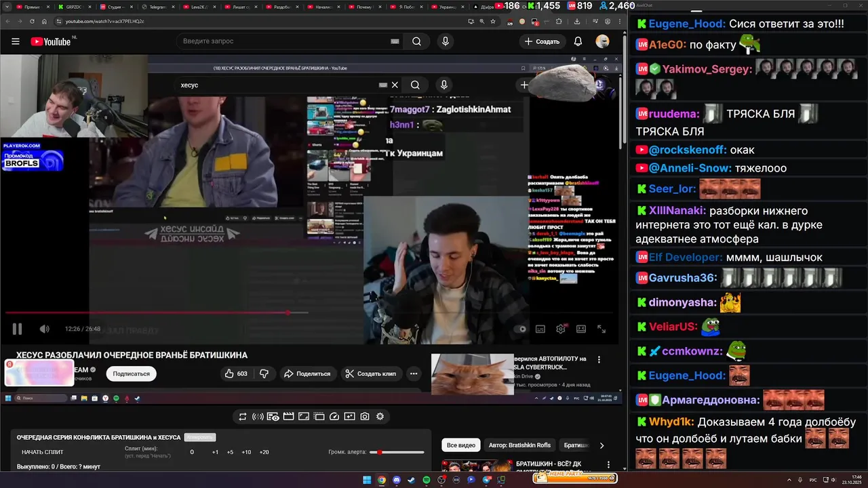Open Google Chrome from the taskbar

(382, 480)
